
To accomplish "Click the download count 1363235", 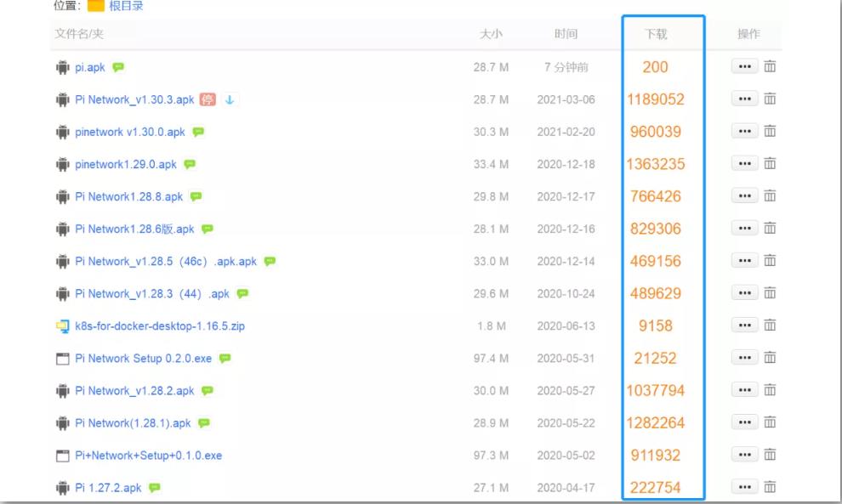I will coord(656,164).
